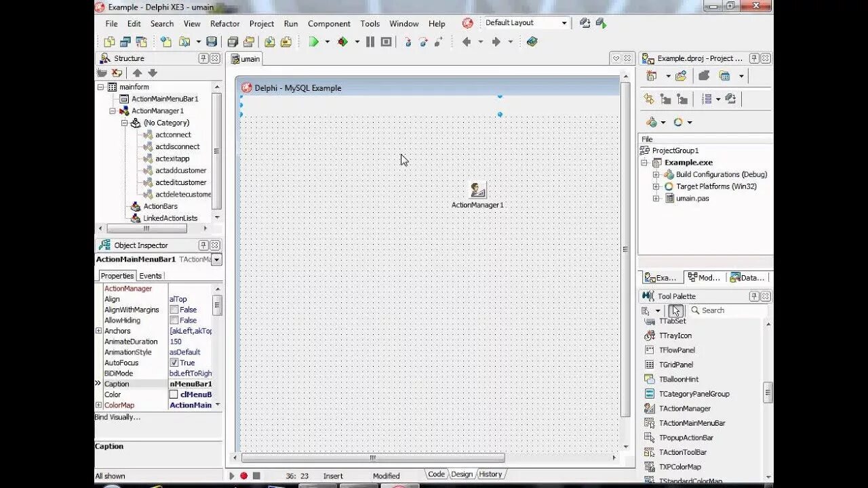868x488 pixels.
Task: Switch to the Events tab
Action: coord(151,276)
